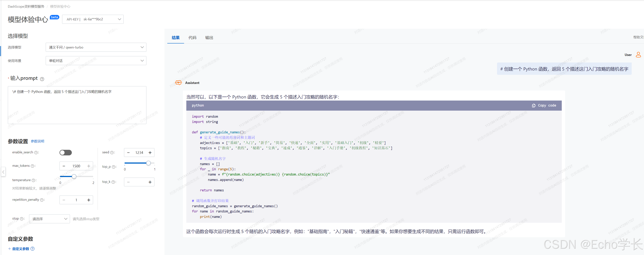Switch to the 输出 tab
This screenshot has width=644, height=255.
coord(209,38)
